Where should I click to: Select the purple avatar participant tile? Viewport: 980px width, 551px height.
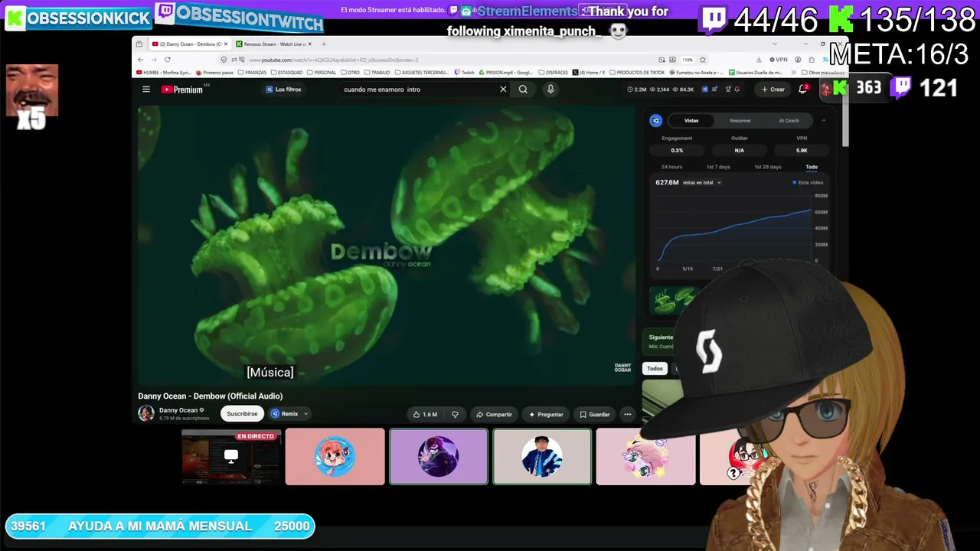coord(439,457)
